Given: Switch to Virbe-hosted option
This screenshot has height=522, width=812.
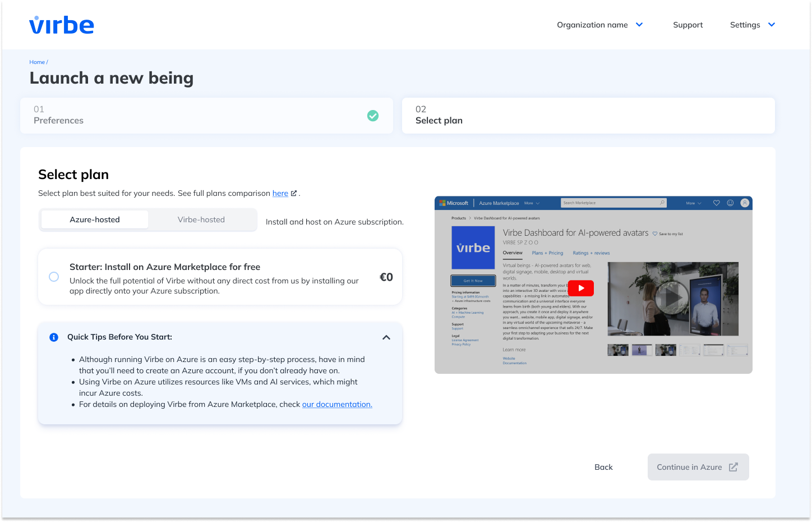Looking at the screenshot, I should [201, 219].
